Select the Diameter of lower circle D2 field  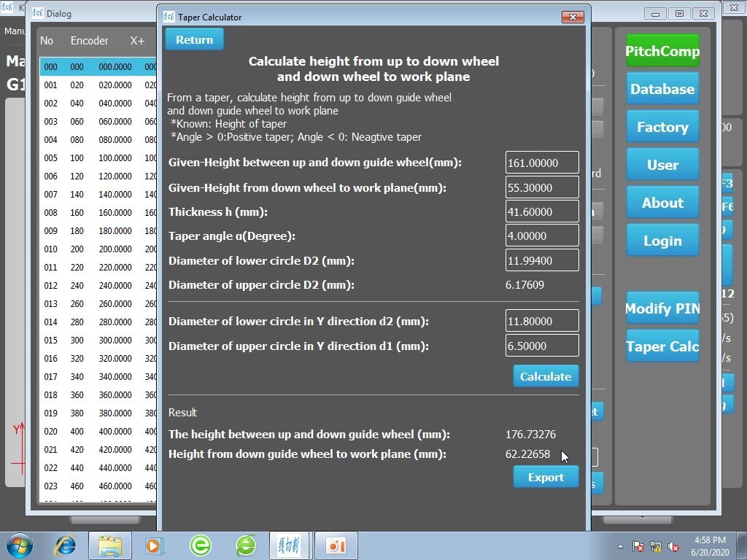pos(542,260)
